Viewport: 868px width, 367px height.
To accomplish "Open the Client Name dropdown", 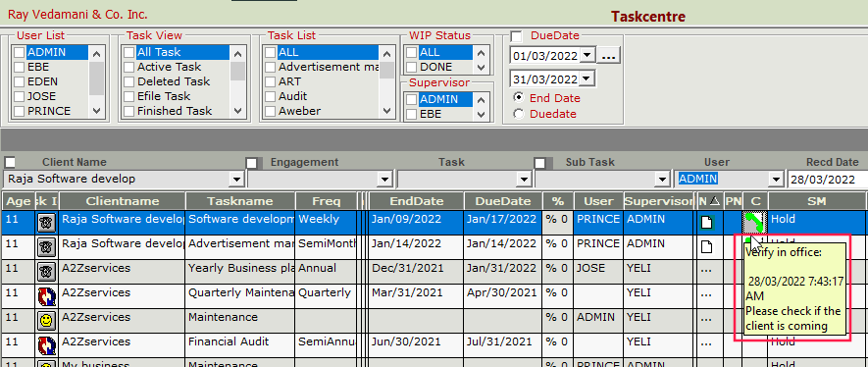I will pos(237,180).
